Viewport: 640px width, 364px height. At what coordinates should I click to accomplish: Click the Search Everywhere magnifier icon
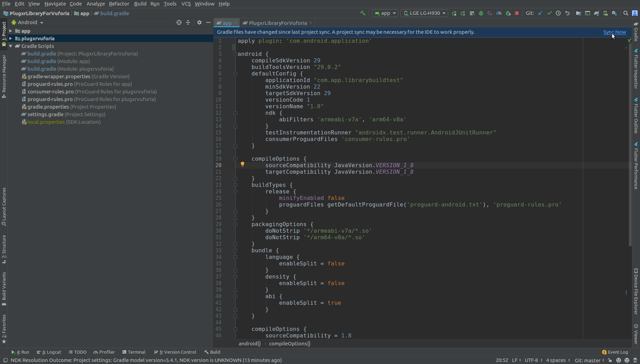tap(626, 13)
